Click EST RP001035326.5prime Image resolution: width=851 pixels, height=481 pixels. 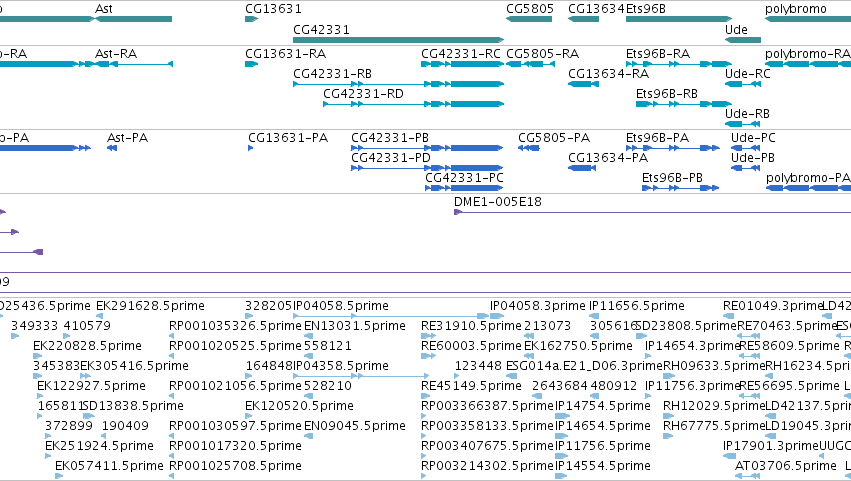click(x=235, y=326)
